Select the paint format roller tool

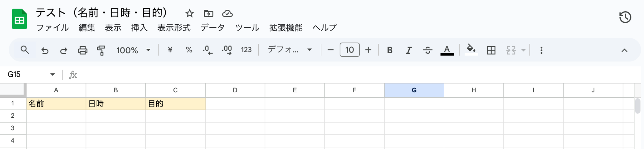pos(101,50)
